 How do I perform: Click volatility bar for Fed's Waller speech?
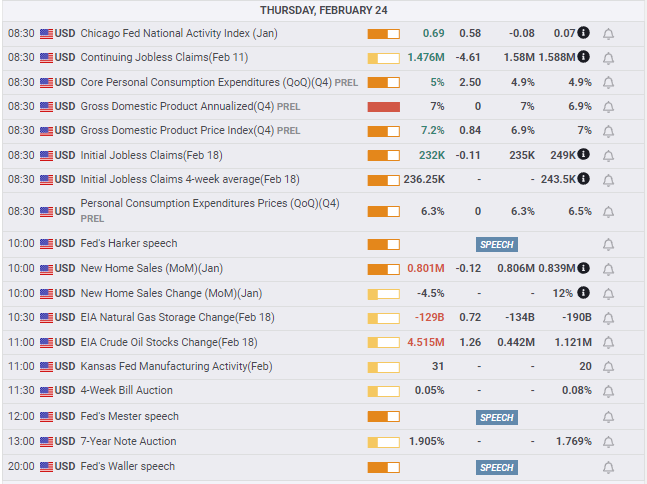point(384,467)
